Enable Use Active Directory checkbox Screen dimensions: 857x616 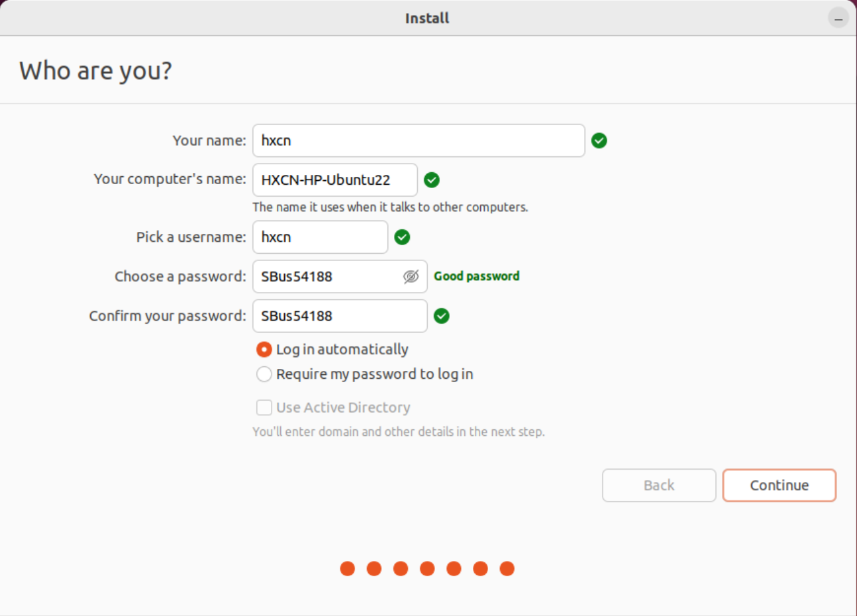(264, 407)
